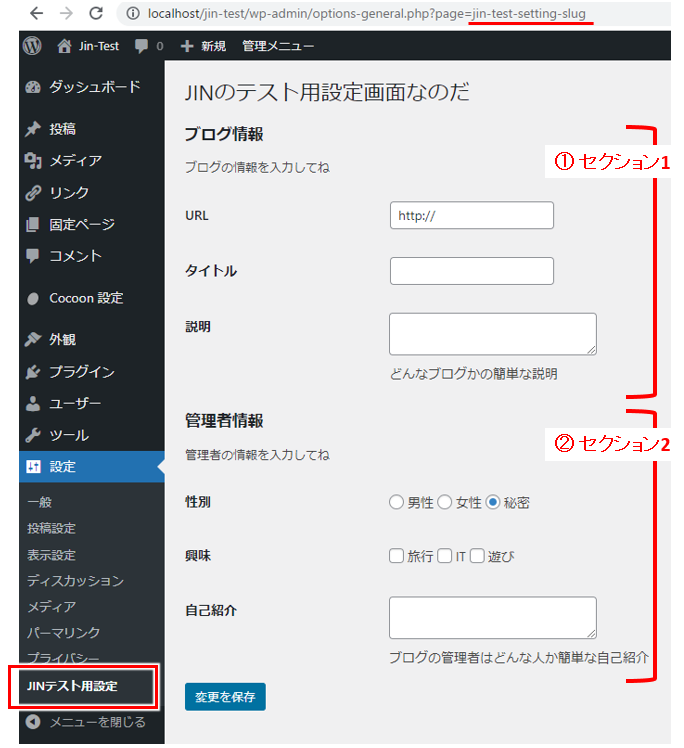
Task: Click the 設定 sliders icon
Action: pos(33,467)
